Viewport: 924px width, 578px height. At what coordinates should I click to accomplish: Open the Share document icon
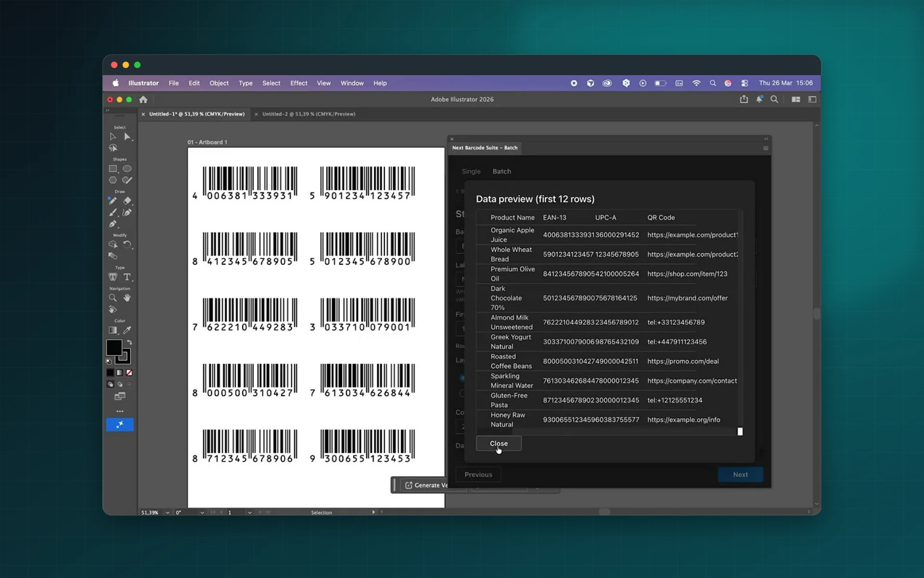pos(744,99)
